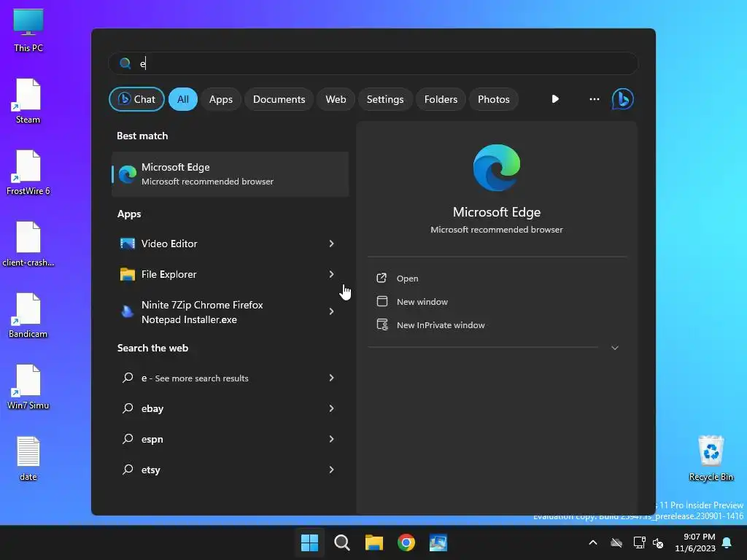Select the Photos filter tab

494,99
